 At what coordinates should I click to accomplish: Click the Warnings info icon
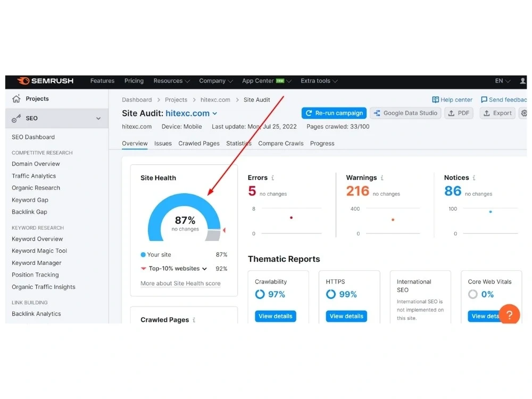click(382, 178)
